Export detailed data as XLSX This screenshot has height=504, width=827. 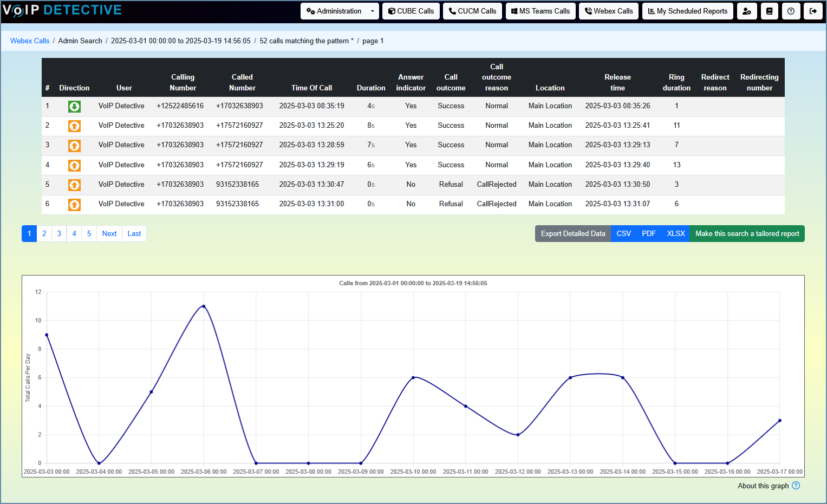pos(676,233)
